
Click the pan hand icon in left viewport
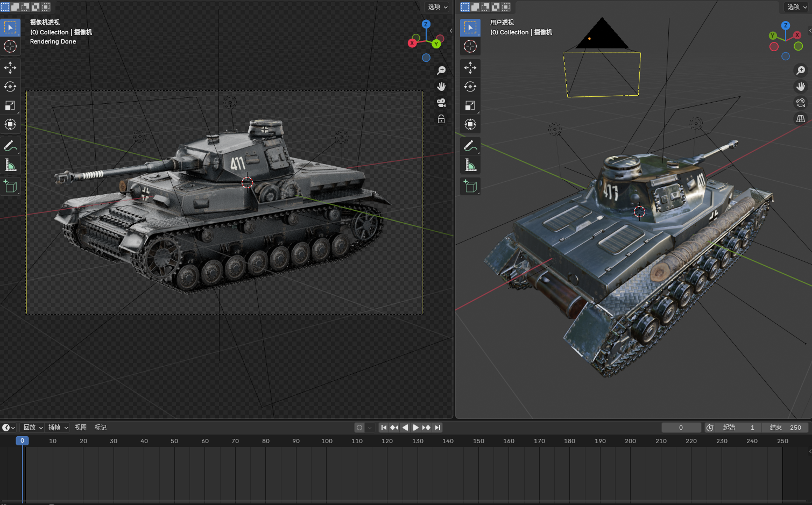[x=441, y=87]
